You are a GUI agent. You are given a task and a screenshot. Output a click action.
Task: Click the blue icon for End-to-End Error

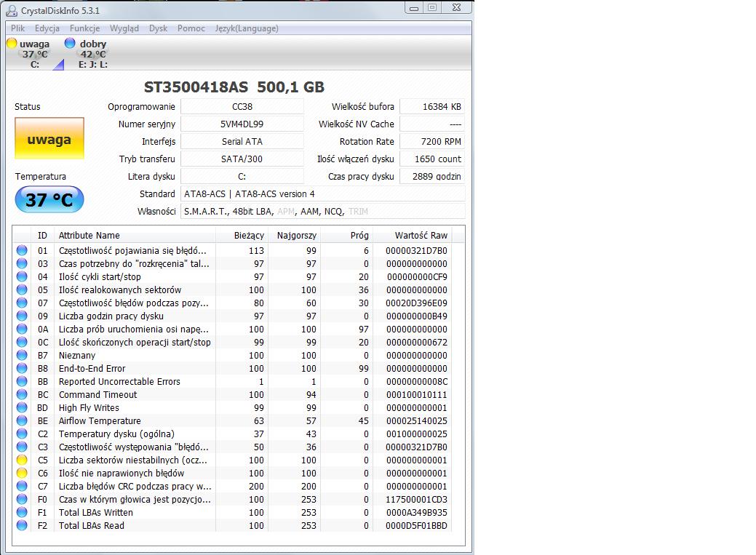click(22, 368)
